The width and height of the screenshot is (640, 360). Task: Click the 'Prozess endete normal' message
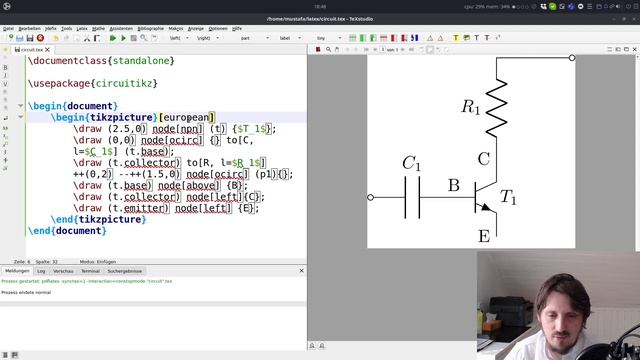[x=26, y=292]
